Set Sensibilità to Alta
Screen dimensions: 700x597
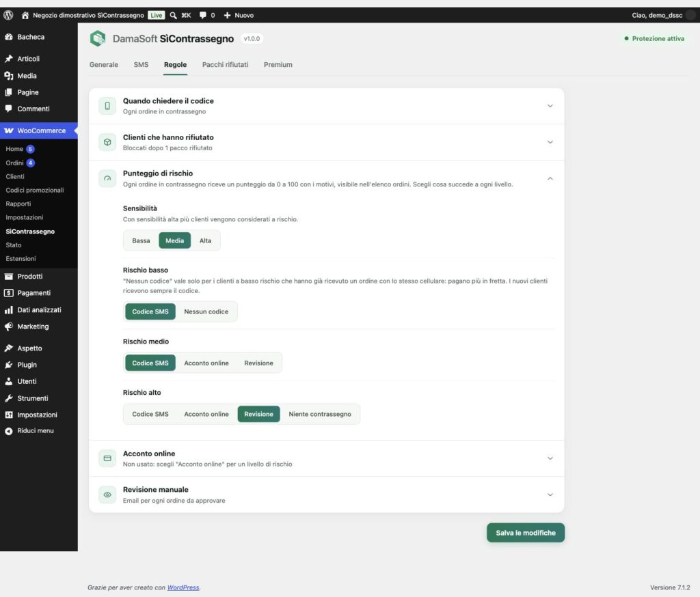205,240
